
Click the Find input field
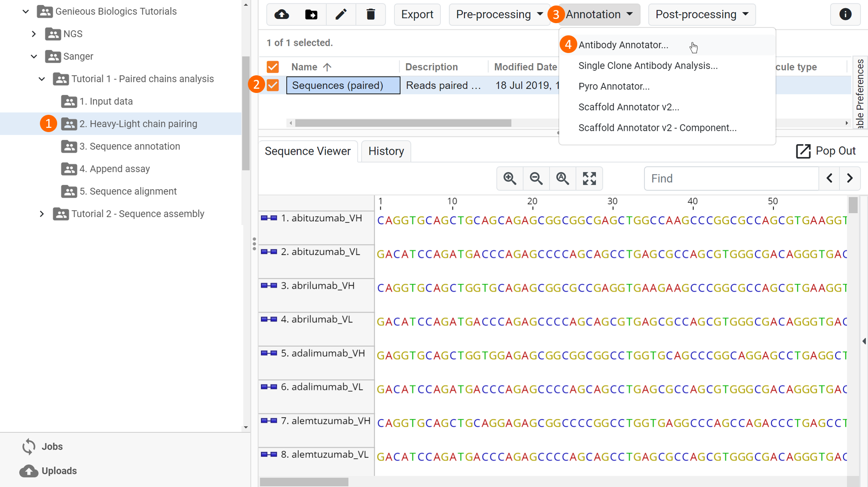pos(731,178)
